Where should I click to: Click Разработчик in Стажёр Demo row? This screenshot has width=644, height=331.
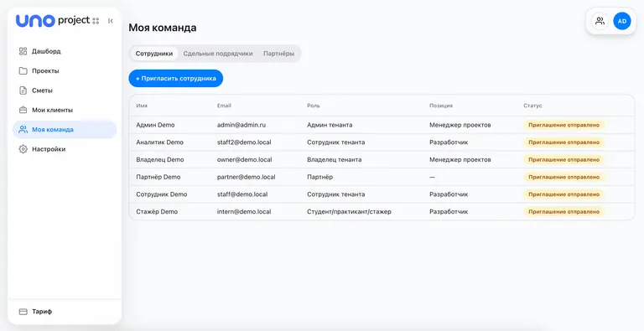point(449,211)
